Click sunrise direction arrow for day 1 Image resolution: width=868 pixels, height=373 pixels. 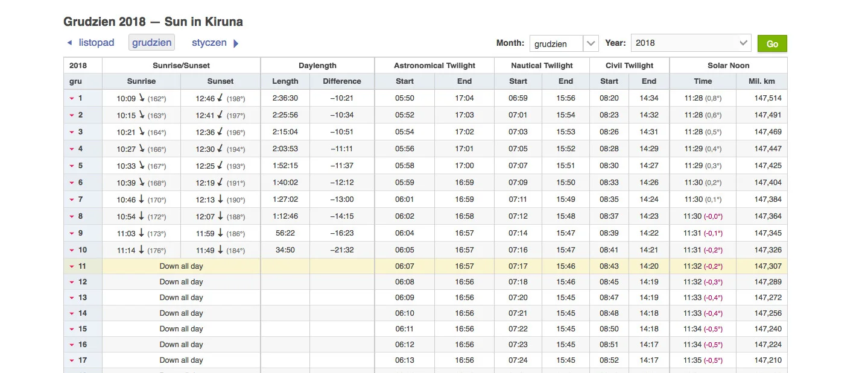(142, 98)
